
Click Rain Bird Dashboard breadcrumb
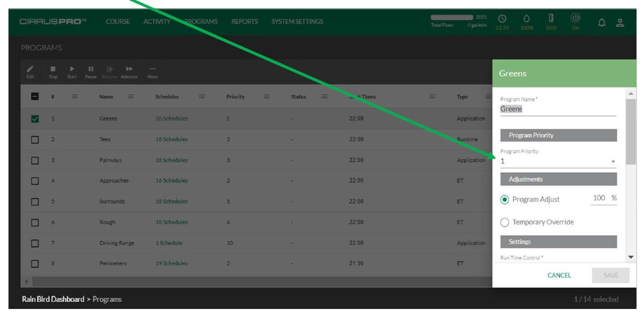[53, 299]
